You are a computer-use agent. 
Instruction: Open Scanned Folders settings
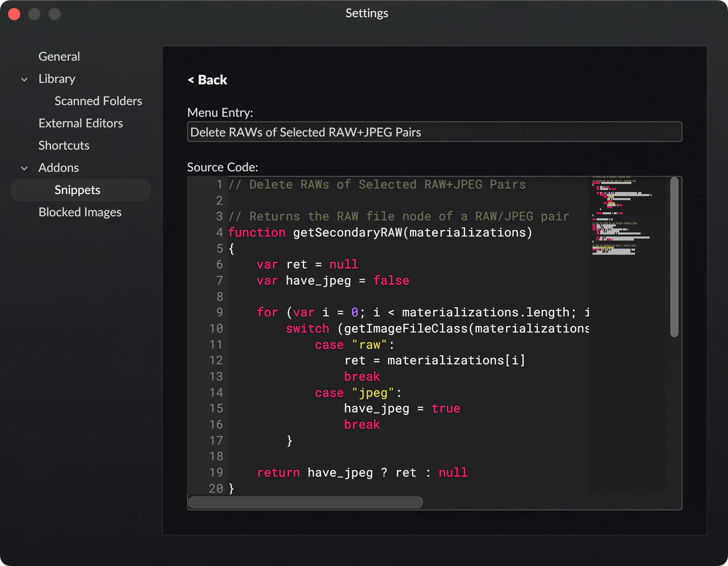click(x=98, y=101)
